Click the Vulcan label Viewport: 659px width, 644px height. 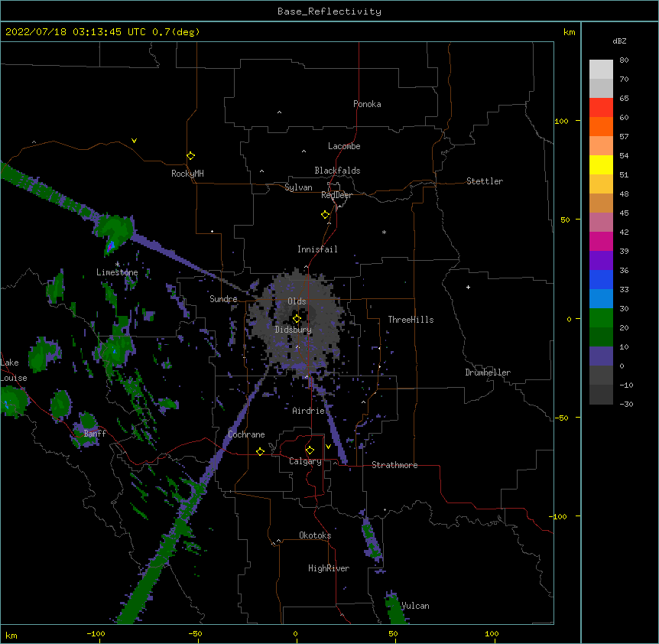(415, 606)
